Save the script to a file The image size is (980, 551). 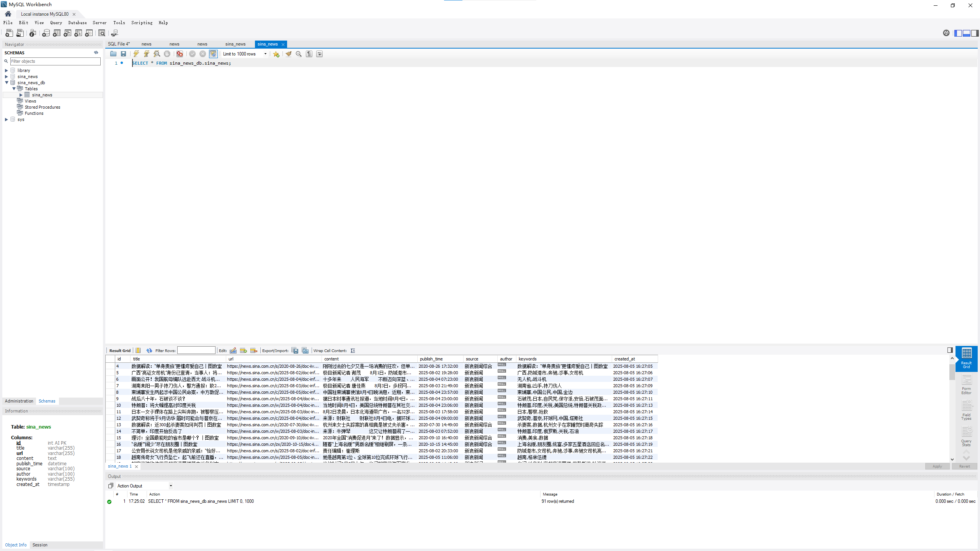pyautogui.click(x=123, y=54)
